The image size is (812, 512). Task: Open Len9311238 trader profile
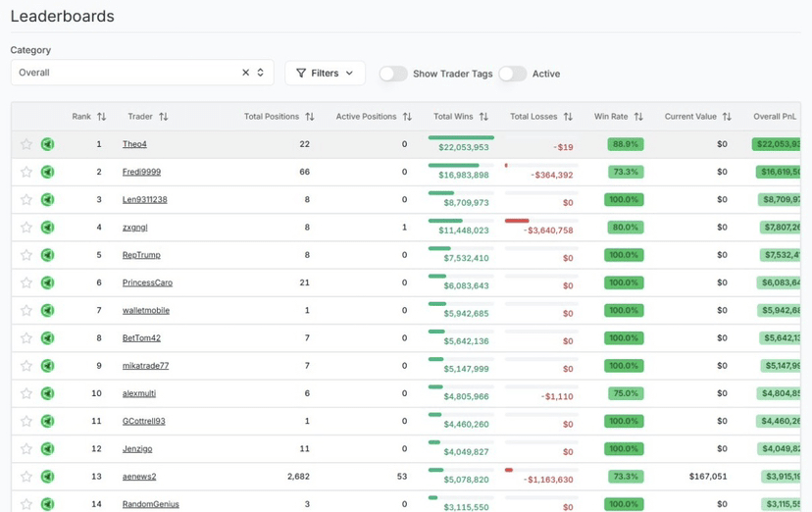pos(144,200)
